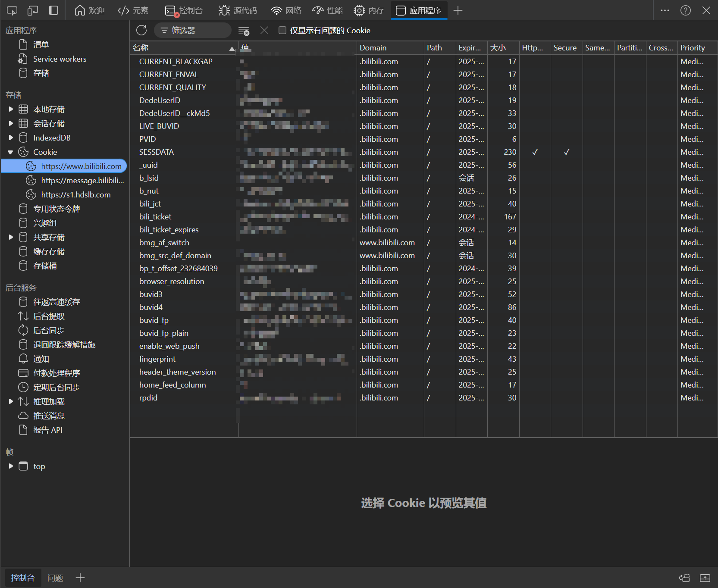Expand the top frame node
Viewport: 718px width, 588px height.
pyautogui.click(x=10, y=466)
